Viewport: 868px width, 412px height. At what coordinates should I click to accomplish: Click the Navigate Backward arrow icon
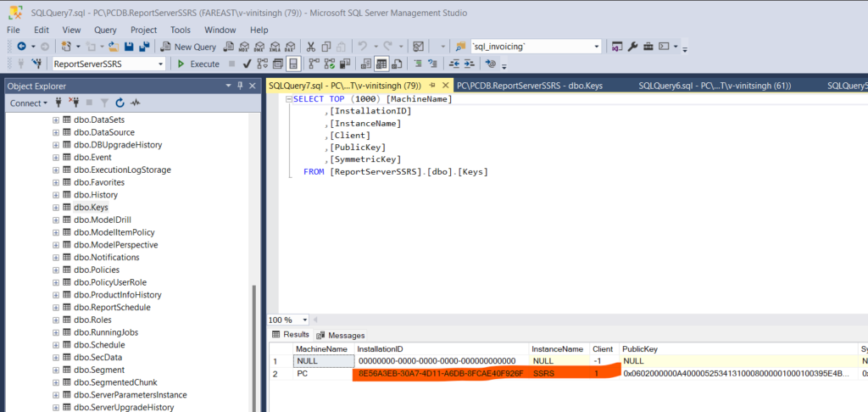point(21,47)
